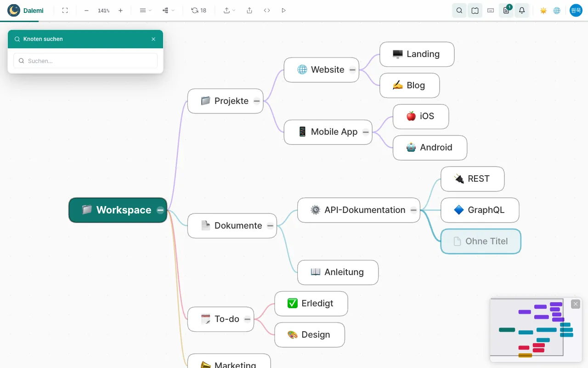Close the minimap with its X button
The image size is (588, 368).
tap(576, 304)
